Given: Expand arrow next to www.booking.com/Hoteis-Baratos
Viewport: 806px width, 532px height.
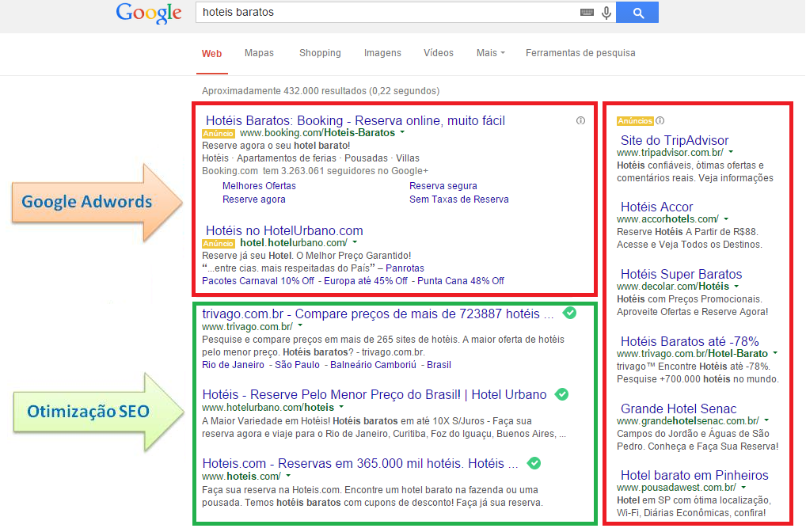Looking at the screenshot, I should (402, 133).
